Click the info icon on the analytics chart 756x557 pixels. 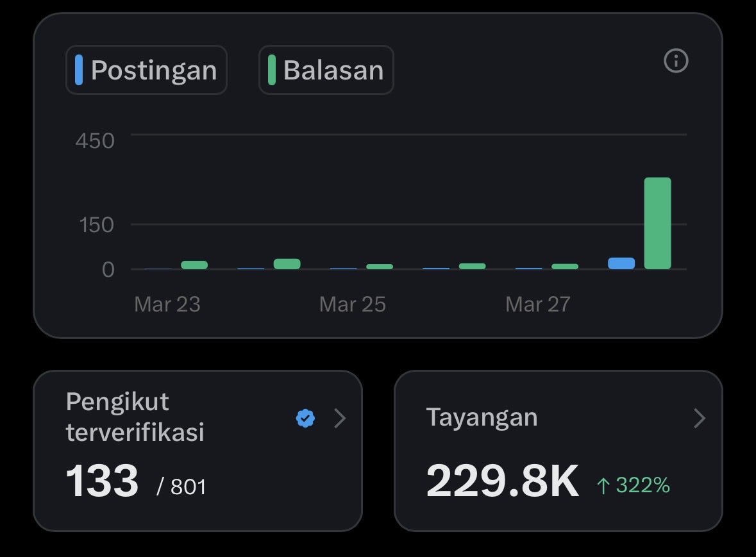click(675, 62)
